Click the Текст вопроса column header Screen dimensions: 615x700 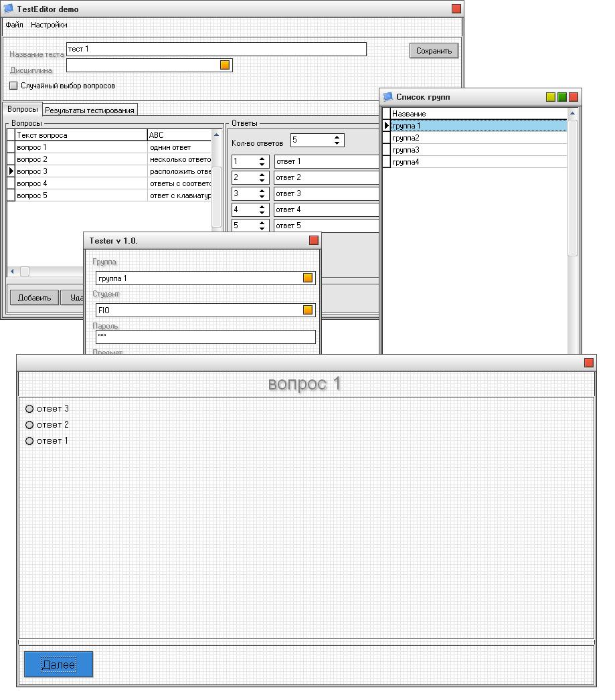tap(81, 135)
